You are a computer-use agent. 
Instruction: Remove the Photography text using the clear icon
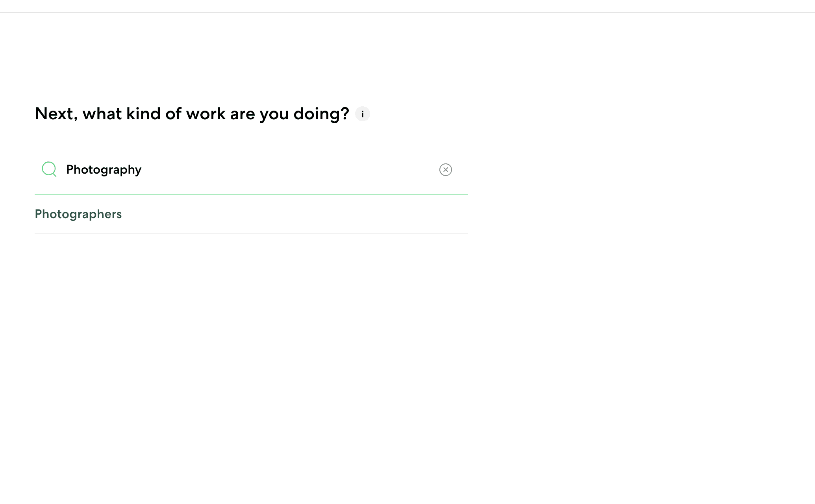[x=445, y=170]
